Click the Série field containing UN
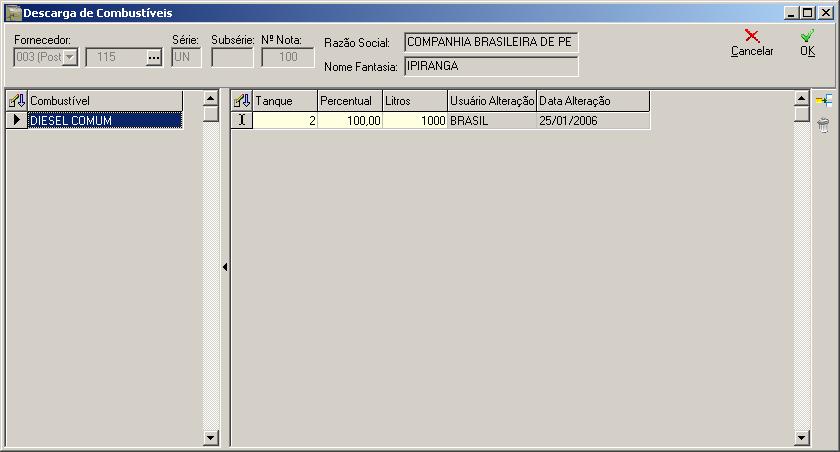The height and width of the screenshot is (452, 840). click(x=186, y=57)
